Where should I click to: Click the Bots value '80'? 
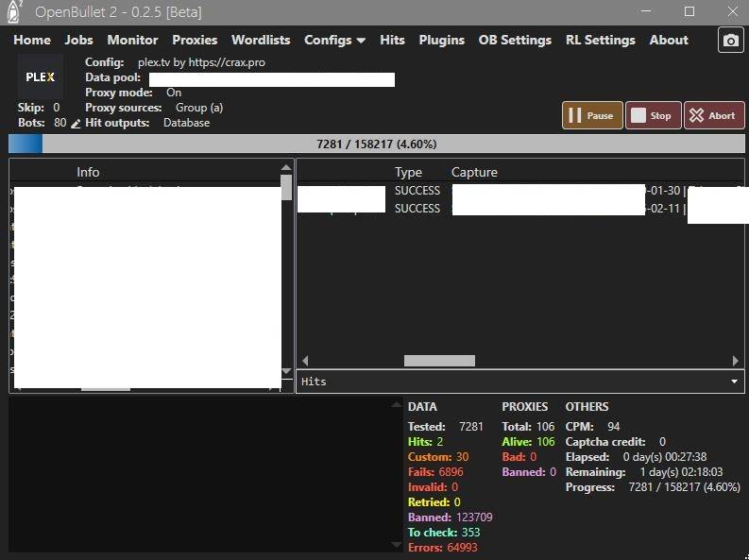[60, 123]
